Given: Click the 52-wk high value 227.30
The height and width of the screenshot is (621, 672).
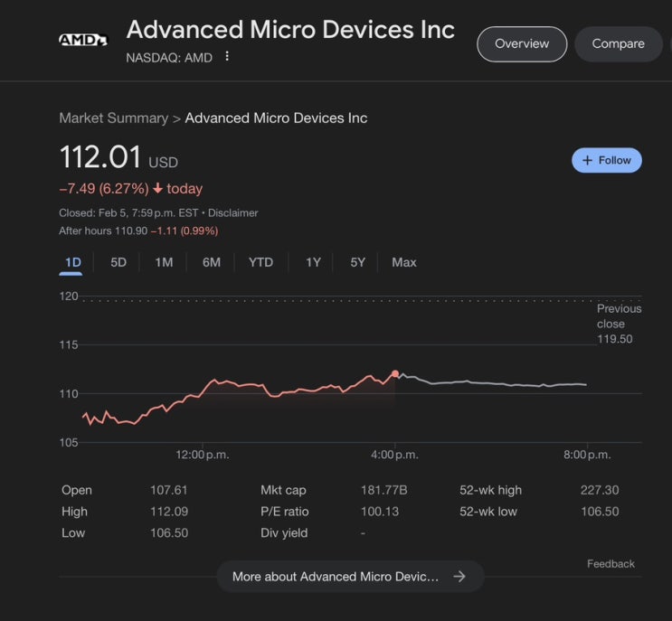Looking at the screenshot, I should click(x=600, y=490).
